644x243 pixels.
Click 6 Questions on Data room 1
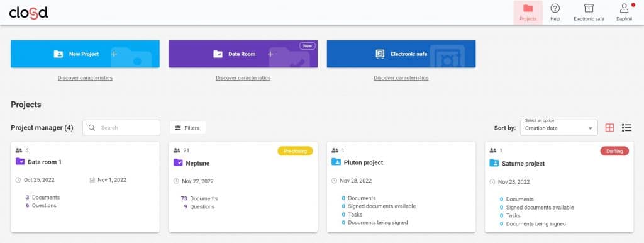point(41,205)
